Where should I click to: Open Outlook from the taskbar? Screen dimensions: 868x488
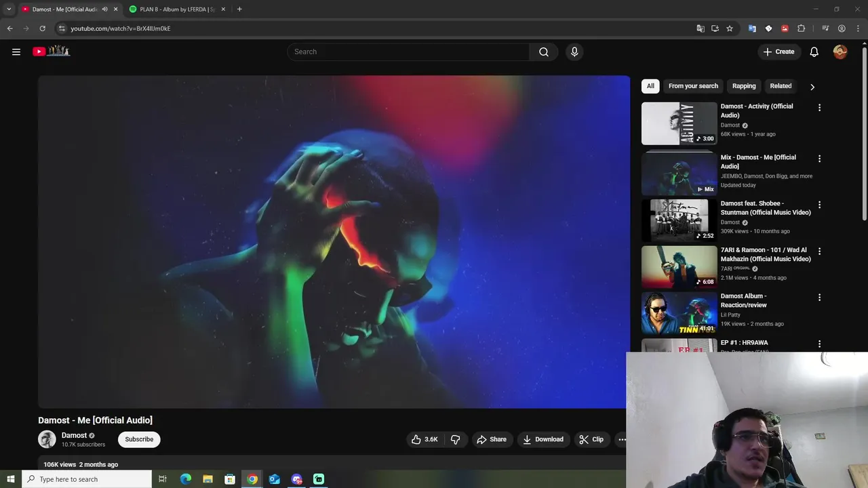274,479
